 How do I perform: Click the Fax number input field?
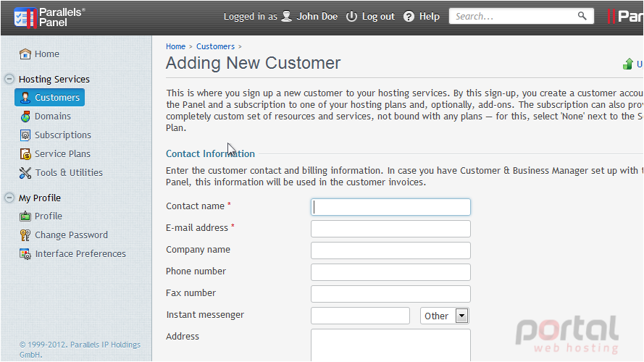pos(390,294)
